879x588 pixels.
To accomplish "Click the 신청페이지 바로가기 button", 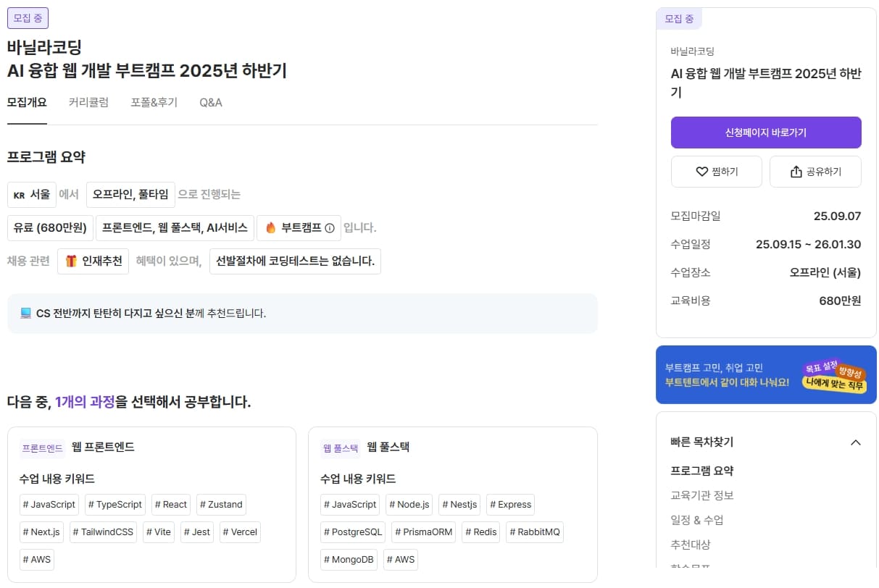I will tap(765, 133).
